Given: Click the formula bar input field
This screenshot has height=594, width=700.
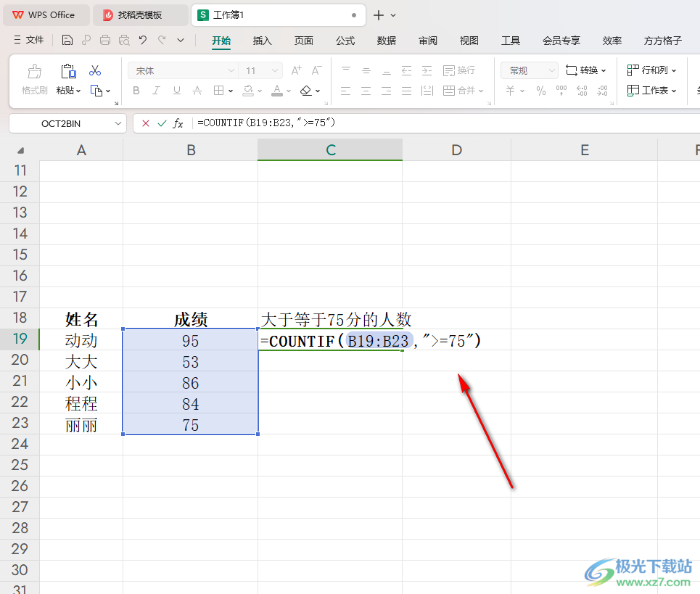Looking at the screenshot, I should (446, 123).
